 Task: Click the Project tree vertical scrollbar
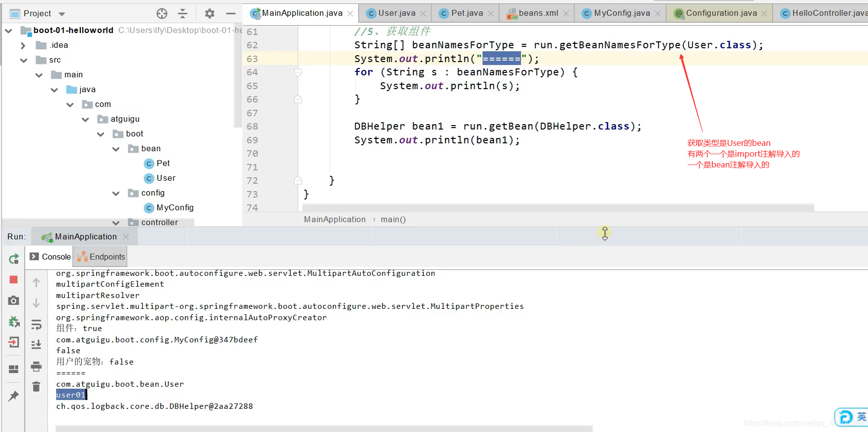click(238, 76)
